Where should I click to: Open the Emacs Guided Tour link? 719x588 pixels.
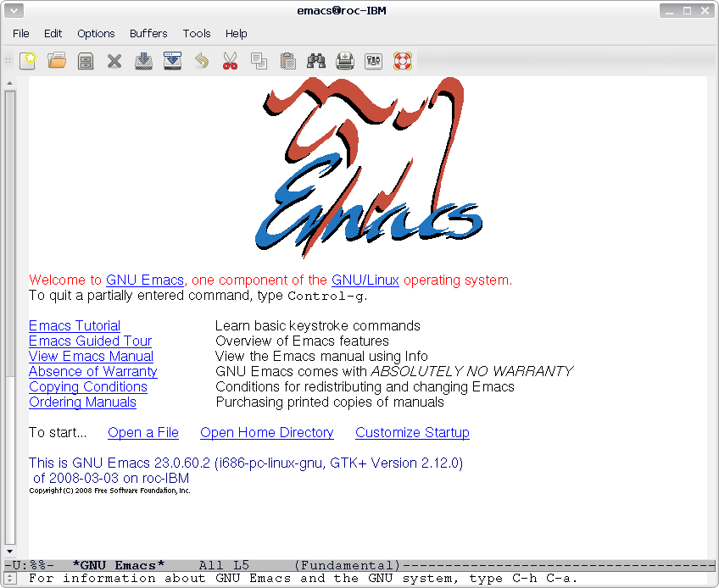pos(90,341)
